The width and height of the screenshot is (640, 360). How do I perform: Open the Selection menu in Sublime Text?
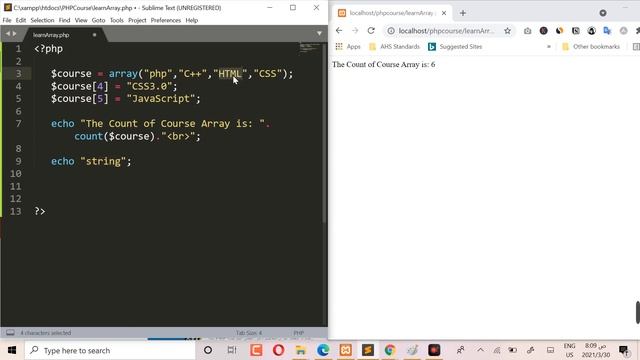click(42, 20)
